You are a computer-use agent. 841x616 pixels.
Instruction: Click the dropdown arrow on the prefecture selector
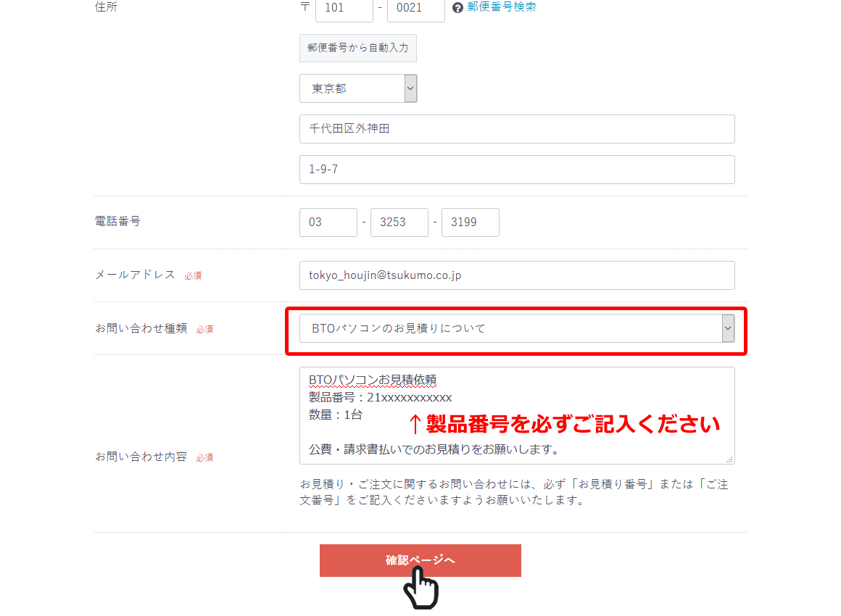pyautogui.click(x=410, y=88)
